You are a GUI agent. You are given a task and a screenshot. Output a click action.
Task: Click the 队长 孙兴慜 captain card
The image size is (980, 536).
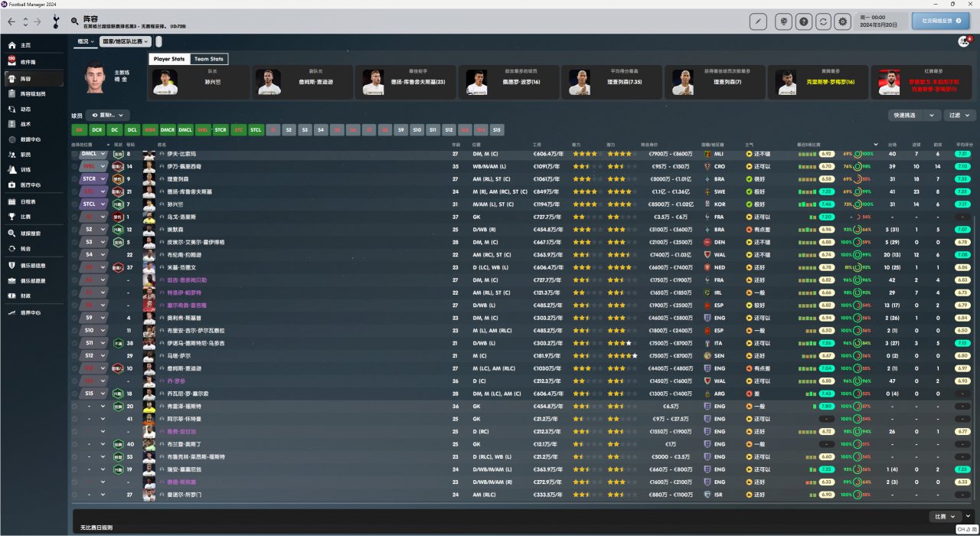198,82
